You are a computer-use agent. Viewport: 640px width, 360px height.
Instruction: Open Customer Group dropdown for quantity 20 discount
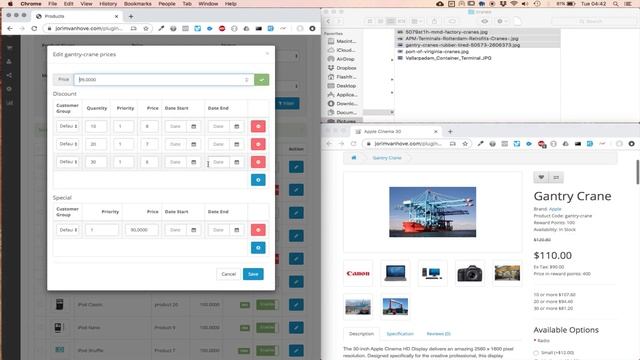click(x=67, y=144)
